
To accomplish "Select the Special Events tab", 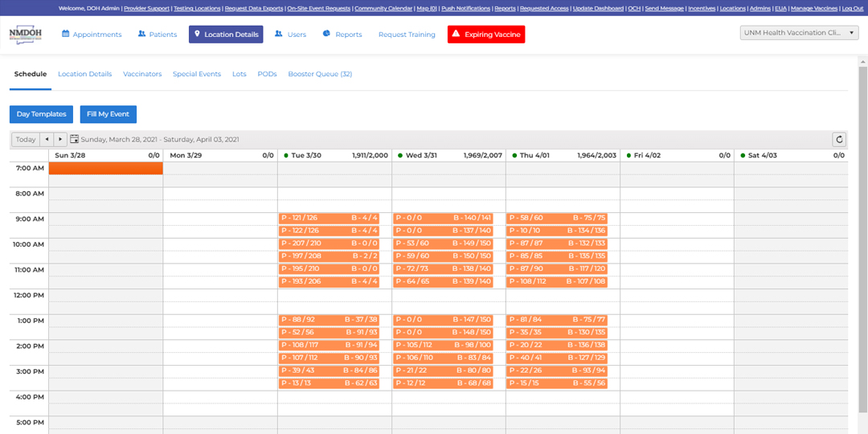I will [x=197, y=74].
